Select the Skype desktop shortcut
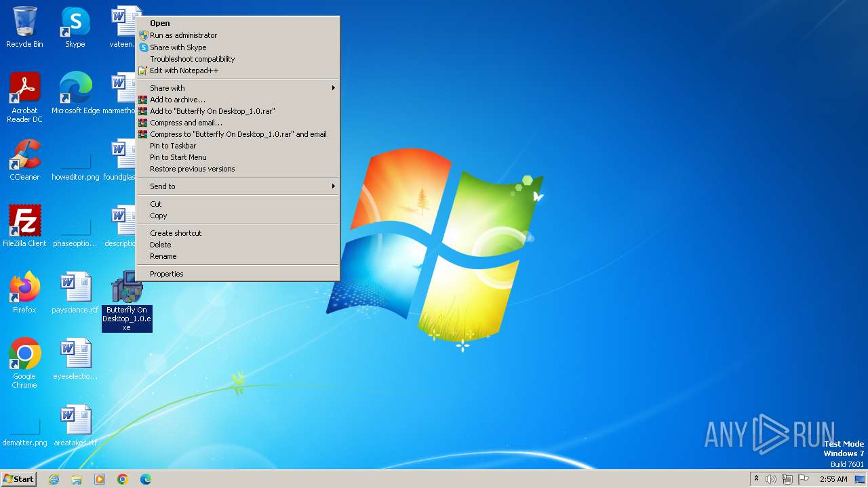 75,27
